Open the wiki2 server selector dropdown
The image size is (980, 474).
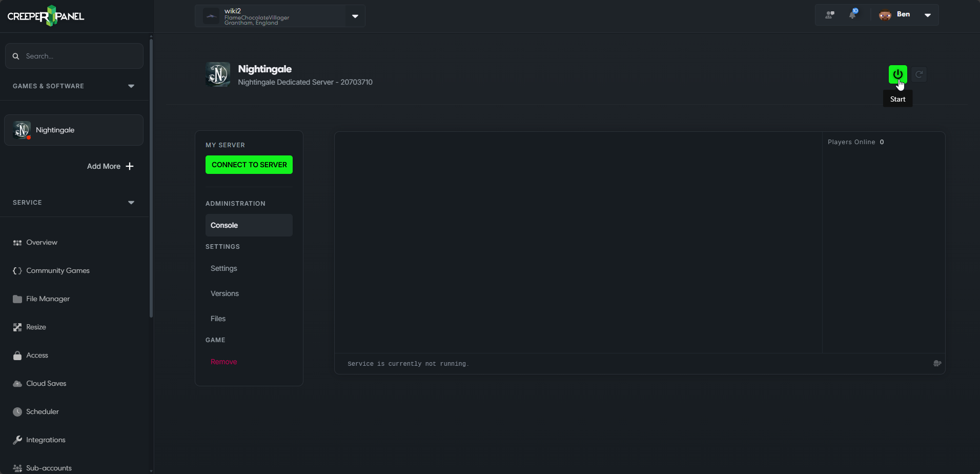(x=355, y=16)
